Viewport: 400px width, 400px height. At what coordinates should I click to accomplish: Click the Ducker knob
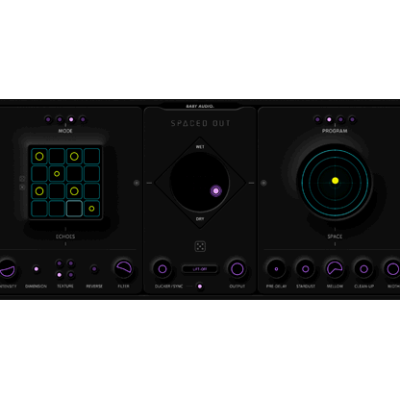(x=162, y=269)
